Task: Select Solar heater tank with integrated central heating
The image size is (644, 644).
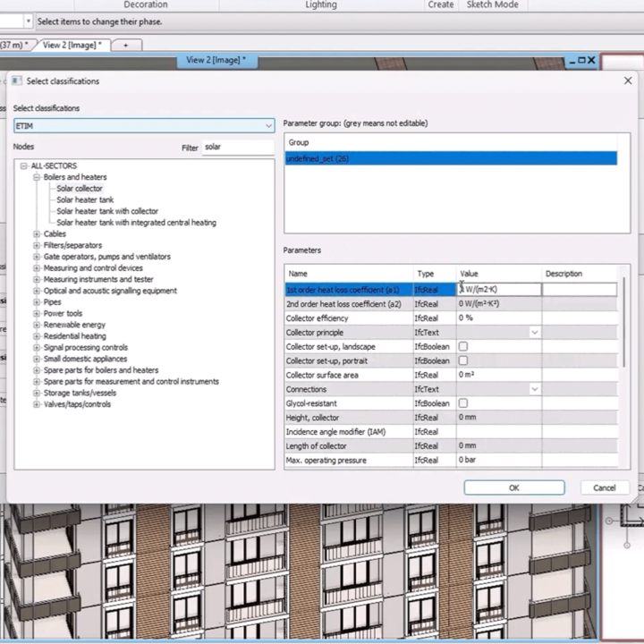Action: coord(136,223)
